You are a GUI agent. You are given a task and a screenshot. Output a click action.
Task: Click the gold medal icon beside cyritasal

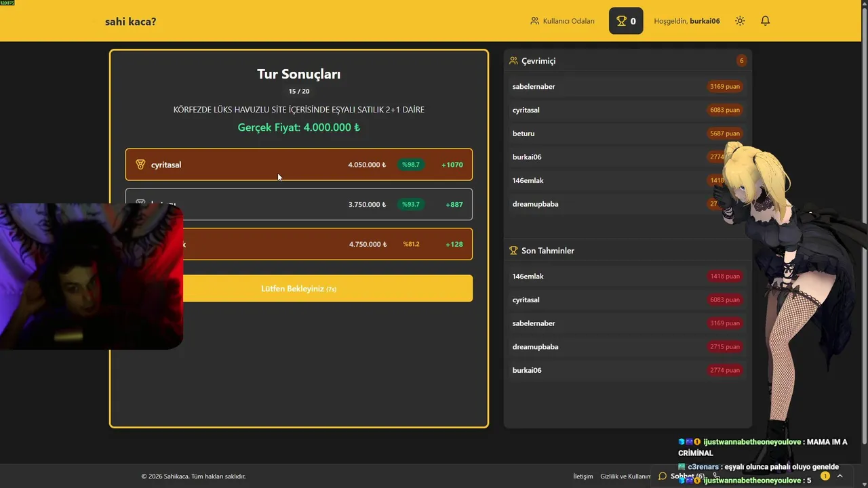coord(140,165)
